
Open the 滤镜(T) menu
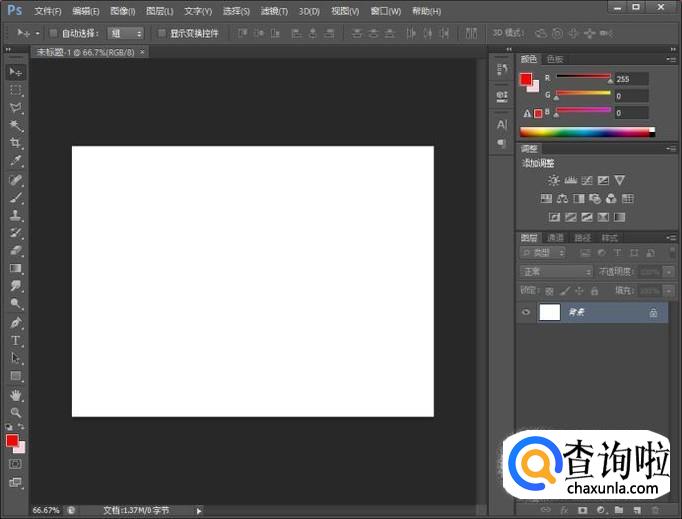(x=275, y=11)
